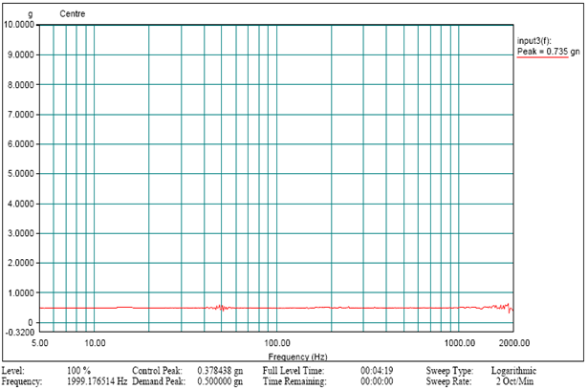Click the 2000.00 x-axis end label
Image resolution: width=588 pixels, height=389 pixels.
pyautogui.click(x=513, y=342)
